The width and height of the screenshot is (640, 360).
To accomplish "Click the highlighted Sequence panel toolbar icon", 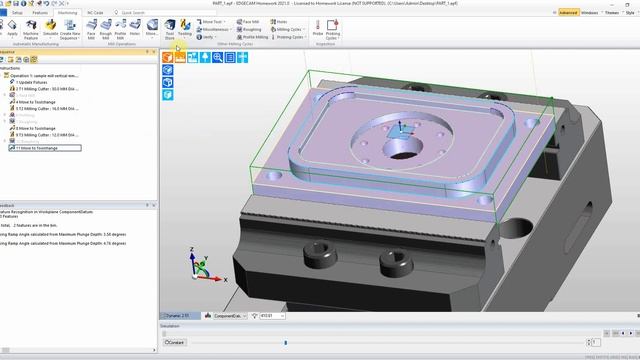I will 34,60.
